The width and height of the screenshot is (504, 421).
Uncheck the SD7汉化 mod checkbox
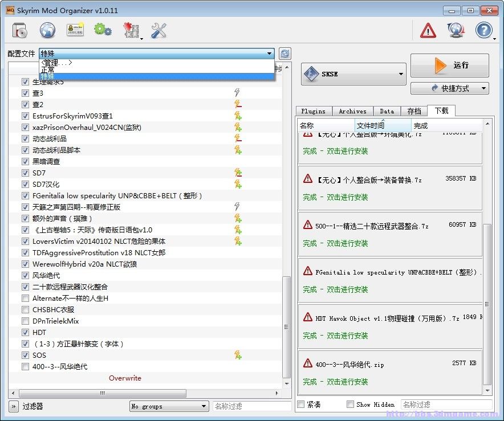pos(25,184)
